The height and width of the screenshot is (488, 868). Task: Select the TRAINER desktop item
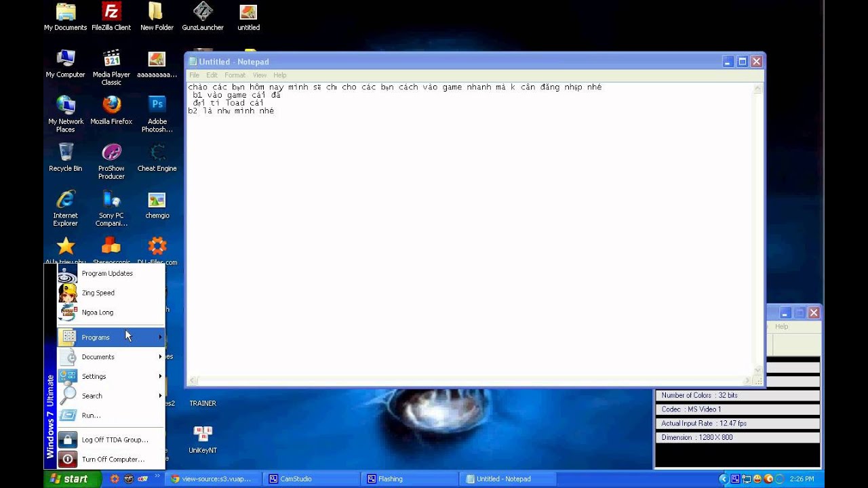point(203,403)
